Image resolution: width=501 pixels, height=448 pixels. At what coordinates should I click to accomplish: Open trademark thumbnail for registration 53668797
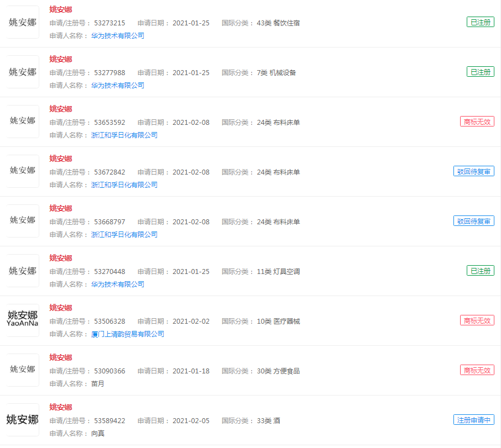(23, 221)
